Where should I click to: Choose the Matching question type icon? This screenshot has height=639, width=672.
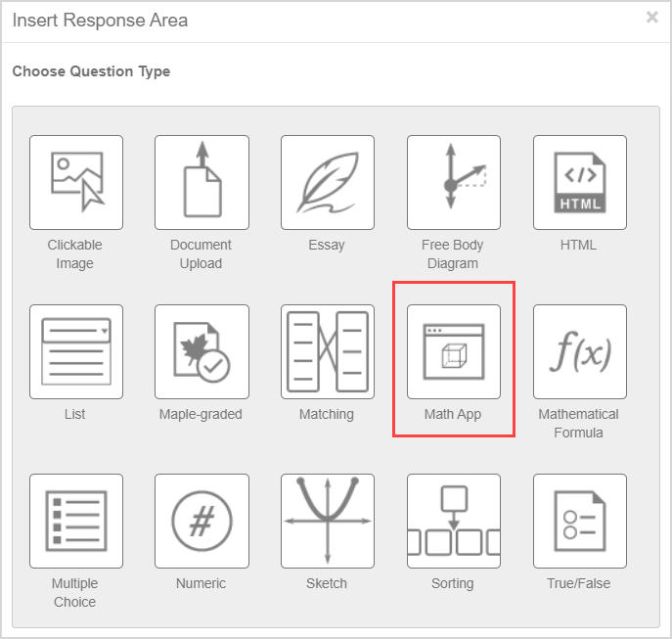327,351
